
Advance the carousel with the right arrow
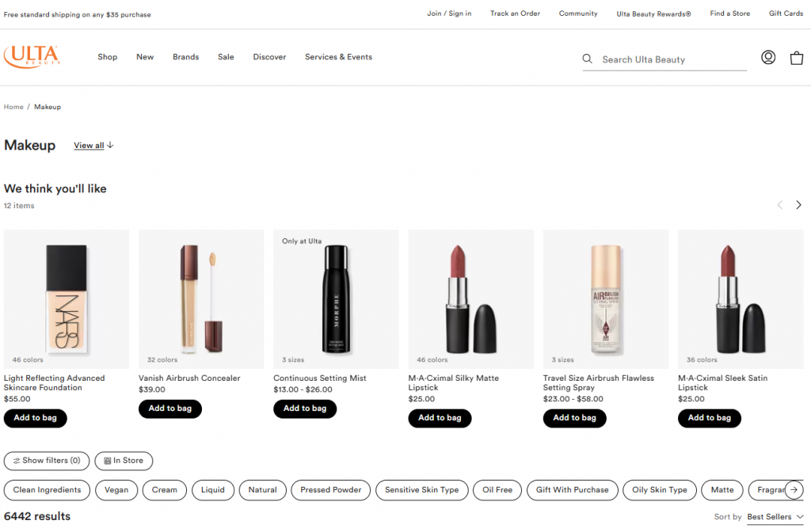798,204
